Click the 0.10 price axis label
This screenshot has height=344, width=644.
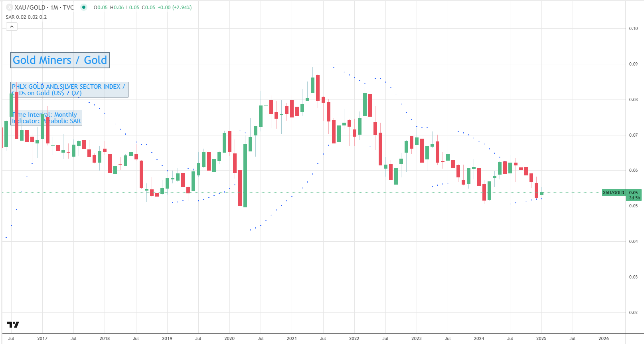[633, 28]
